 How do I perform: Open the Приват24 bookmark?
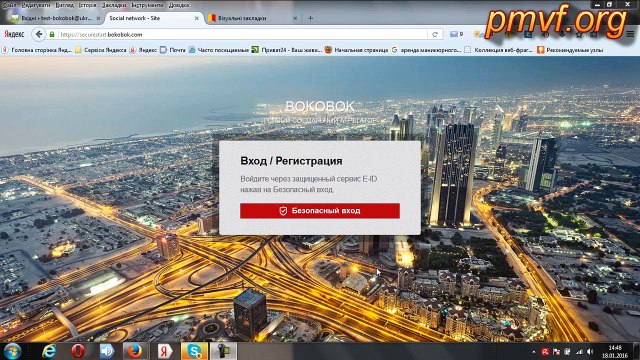click(287, 50)
